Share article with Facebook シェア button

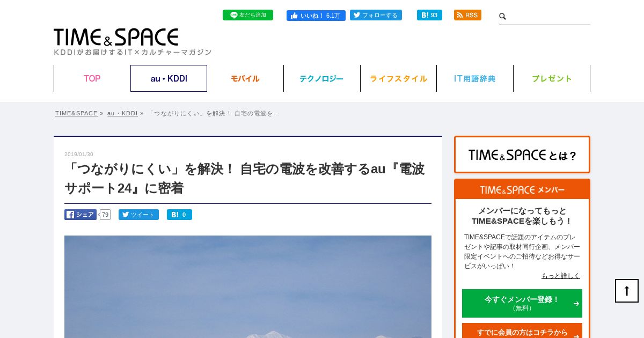coord(80,215)
